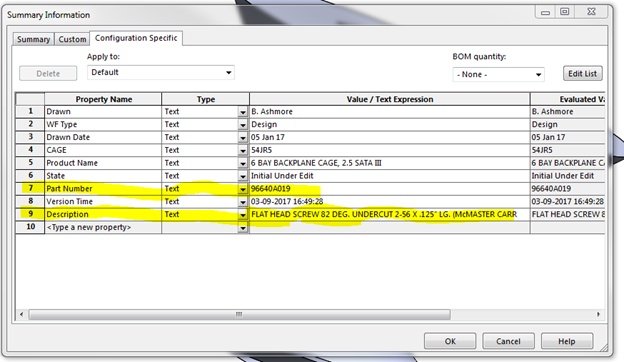Click the horizontal scrollbar right arrow
The width and height of the screenshot is (624, 362).
click(x=598, y=314)
